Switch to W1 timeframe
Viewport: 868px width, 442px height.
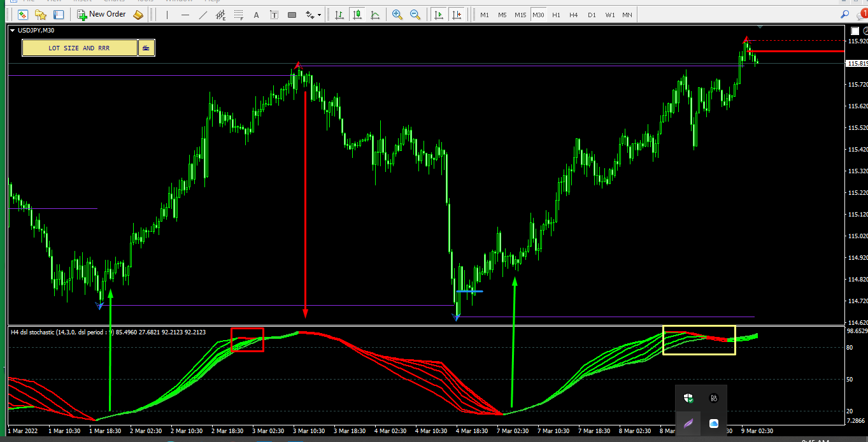pos(609,15)
